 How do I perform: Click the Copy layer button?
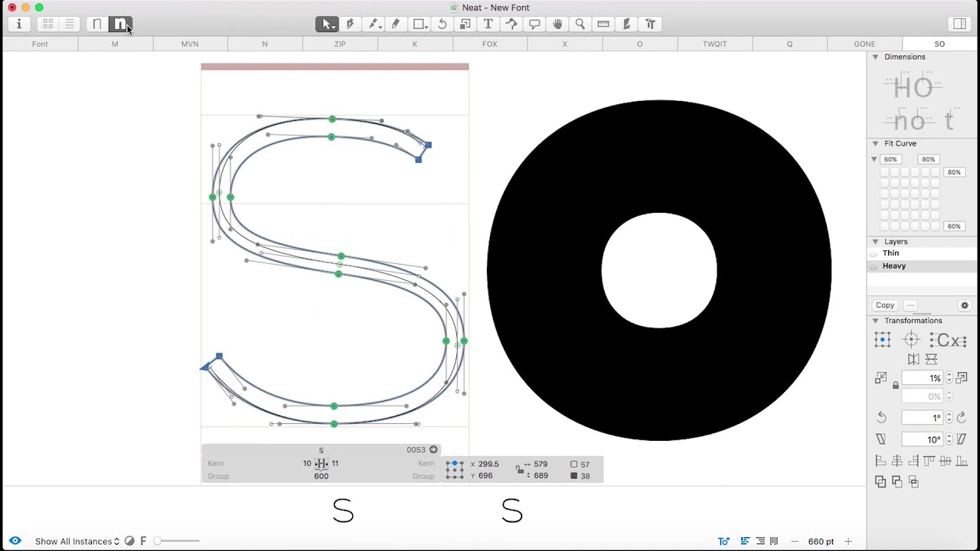point(885,305)
